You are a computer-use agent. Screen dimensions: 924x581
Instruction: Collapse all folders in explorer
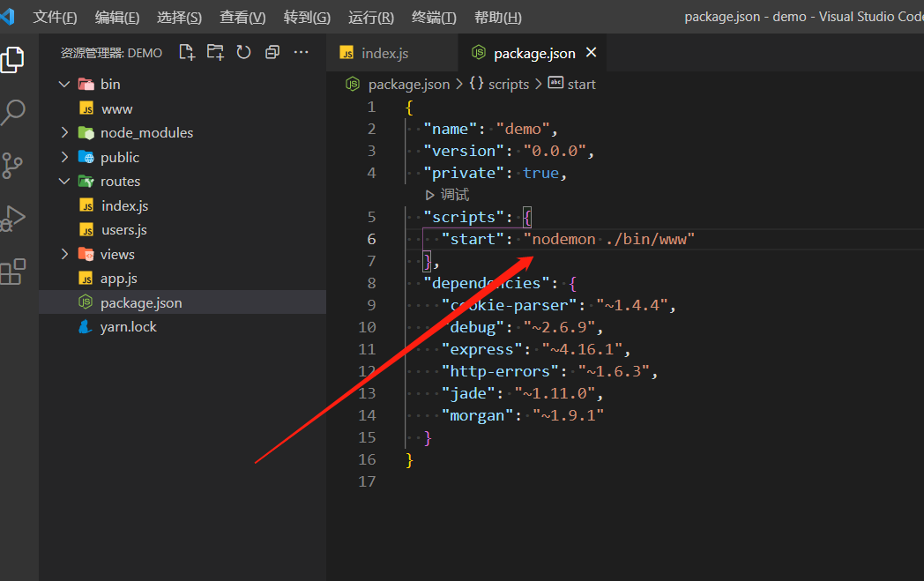point(272,52)
